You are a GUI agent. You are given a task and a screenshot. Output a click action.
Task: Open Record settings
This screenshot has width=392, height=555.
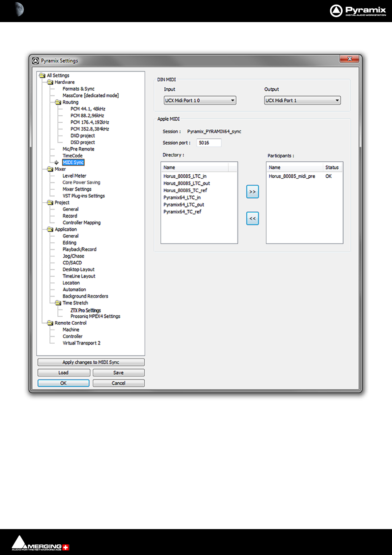(70, 216)
